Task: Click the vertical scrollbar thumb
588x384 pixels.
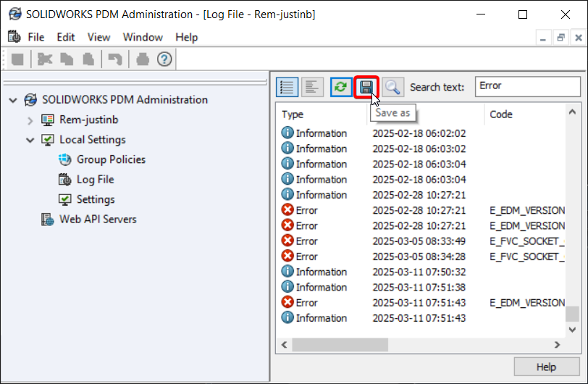Action: [x=572, y=314]
